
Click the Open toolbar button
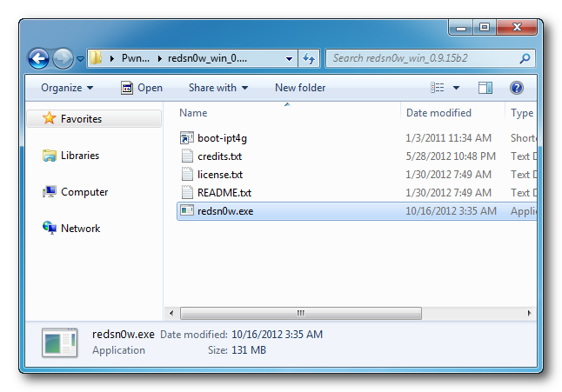pyautogui.click(x=141, y=88)
